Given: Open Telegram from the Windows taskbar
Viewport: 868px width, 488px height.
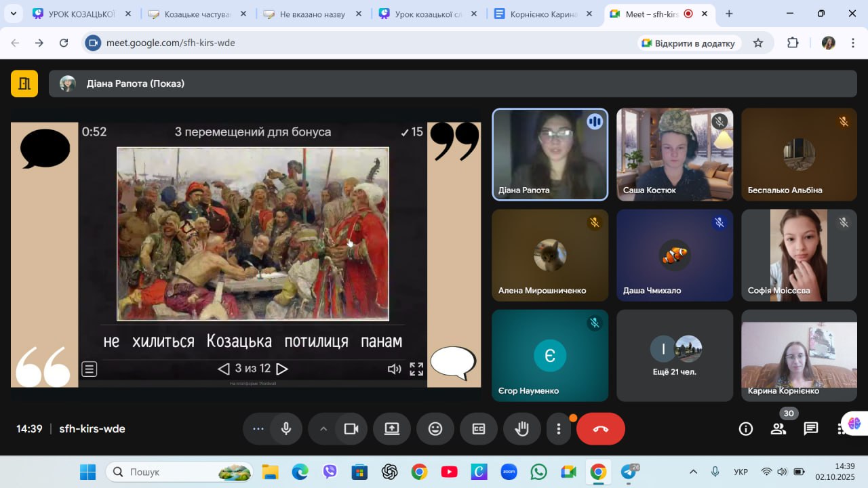Looking at the screenshot, I should pos(629,472).
